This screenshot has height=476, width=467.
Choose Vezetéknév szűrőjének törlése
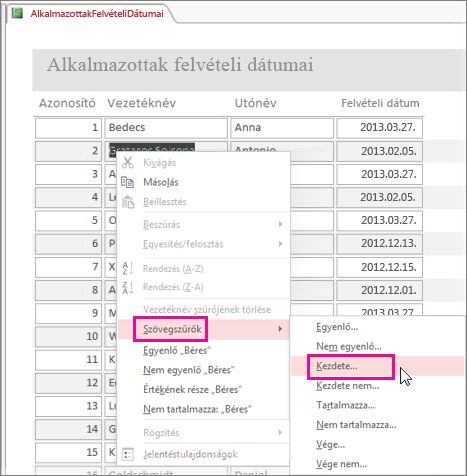[204, 310]
